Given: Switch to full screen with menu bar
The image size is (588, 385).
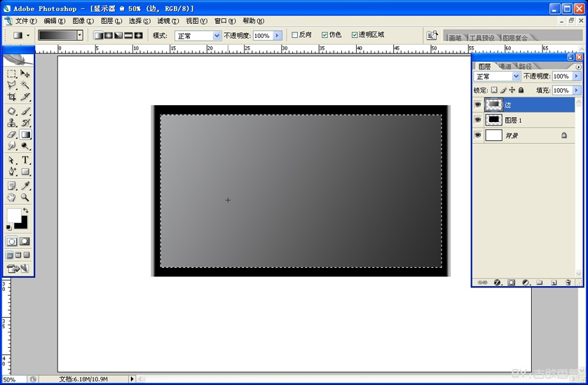Looking at the screenshot, I should [18, 255].
